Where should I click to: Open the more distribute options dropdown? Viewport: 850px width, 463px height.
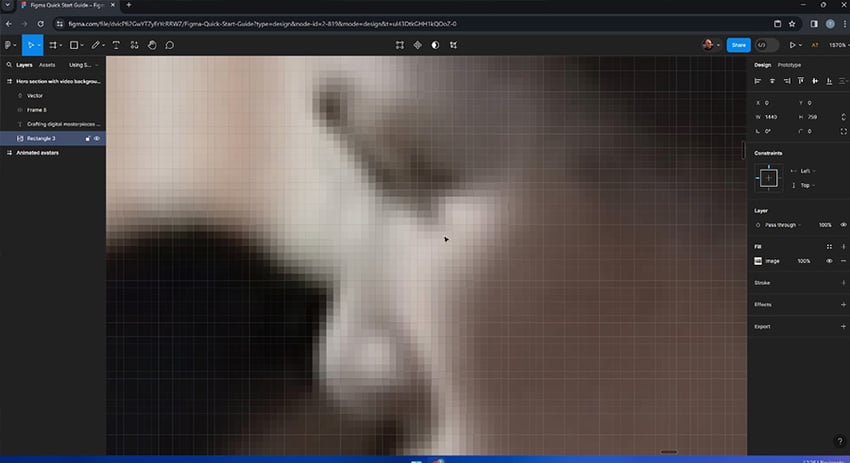click(843, 81)
